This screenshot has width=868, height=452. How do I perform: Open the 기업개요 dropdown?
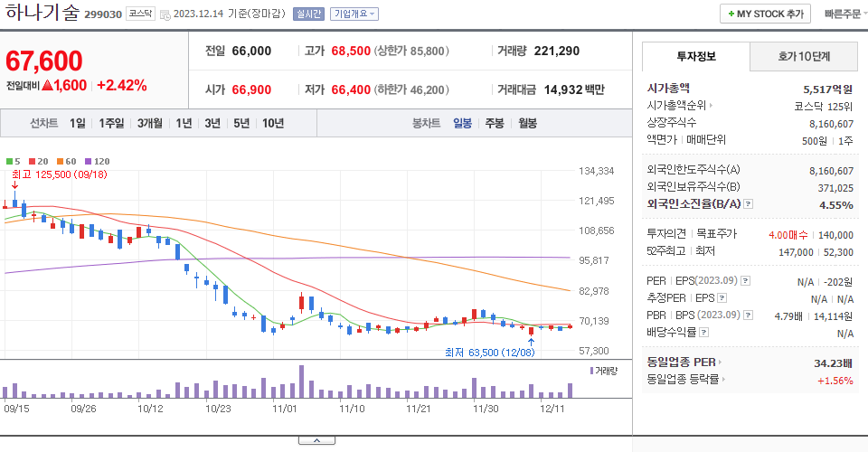[354, 14]
